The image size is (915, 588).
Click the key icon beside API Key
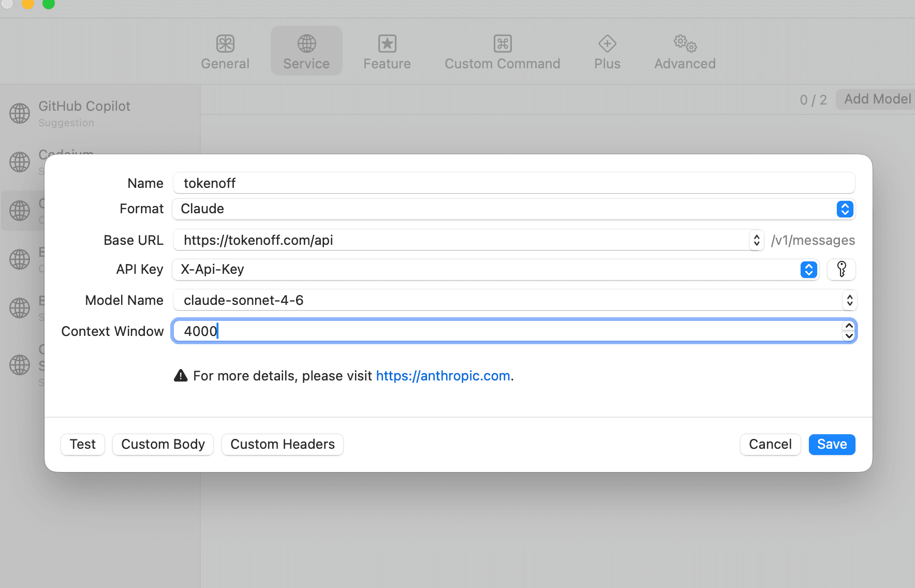click(841, 269)
